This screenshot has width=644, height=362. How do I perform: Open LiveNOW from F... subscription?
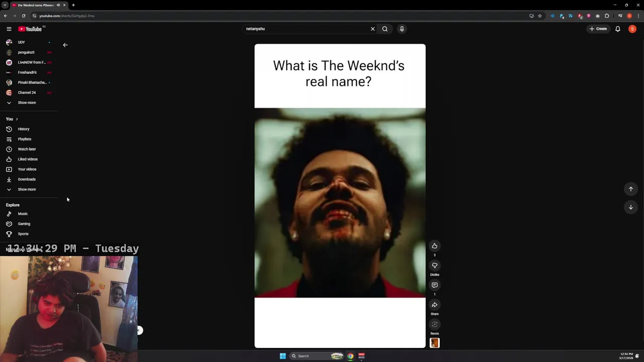pos(28,62)
